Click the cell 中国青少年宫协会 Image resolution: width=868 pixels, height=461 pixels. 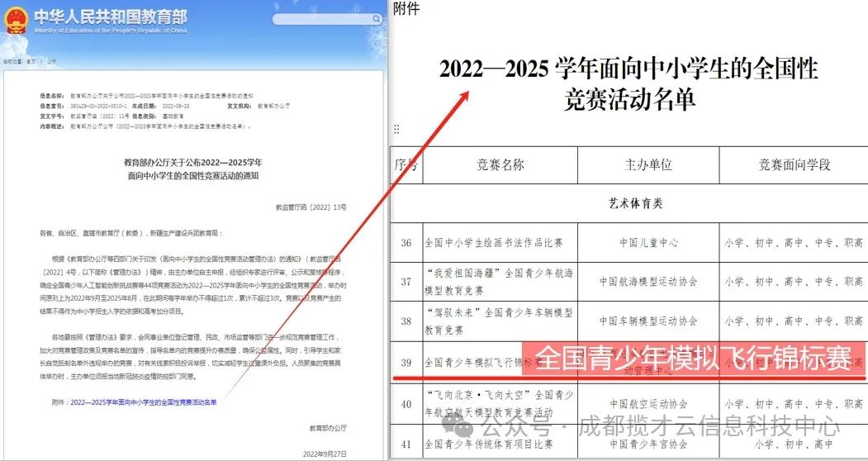(x=648, y=444)
